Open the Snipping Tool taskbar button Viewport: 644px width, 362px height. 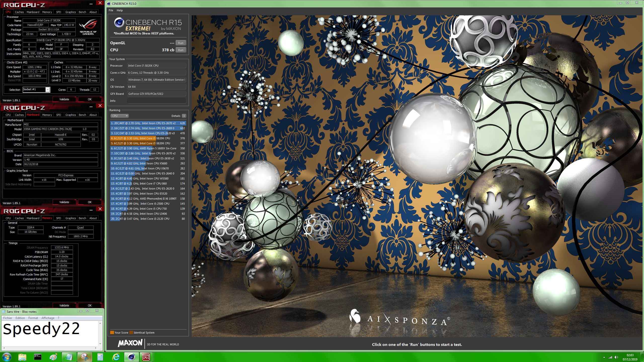click(85, 357)
